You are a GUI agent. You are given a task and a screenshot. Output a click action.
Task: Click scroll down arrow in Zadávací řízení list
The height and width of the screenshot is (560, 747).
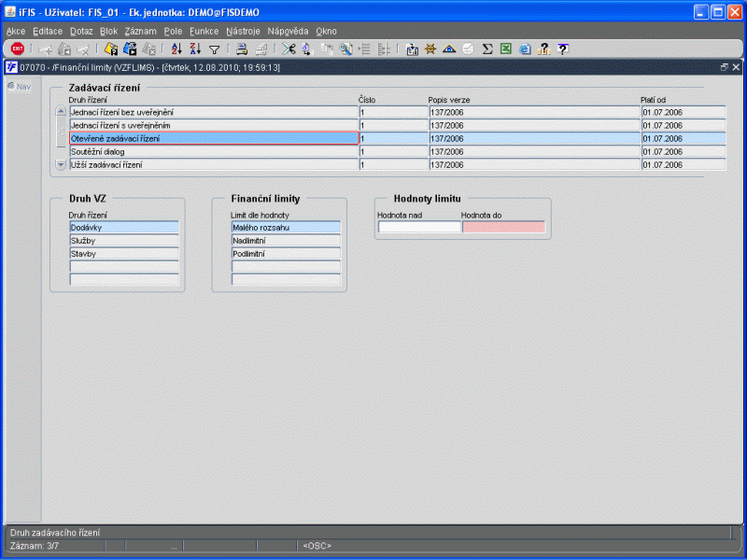(61, 165)
